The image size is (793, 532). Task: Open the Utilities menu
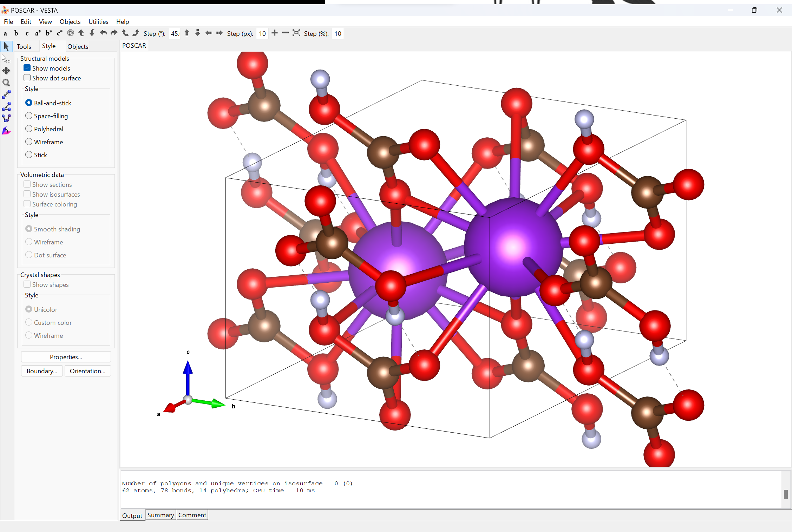click(x=98, y=21)
